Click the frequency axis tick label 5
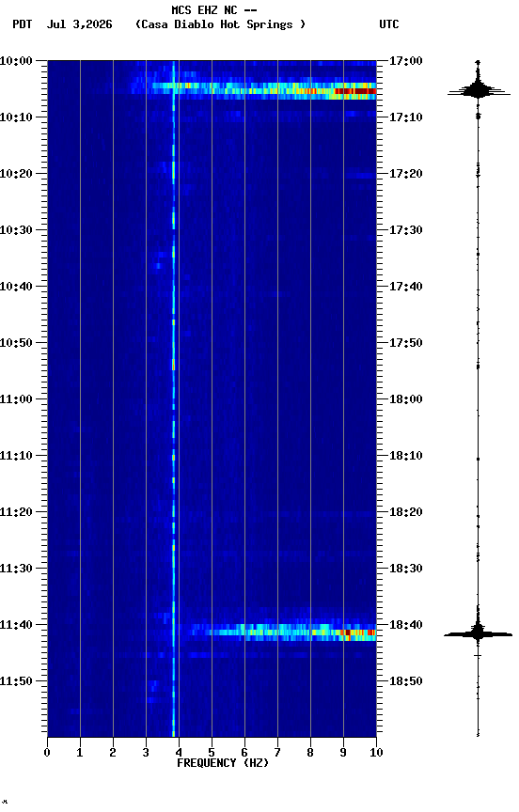 click(212, 753)
